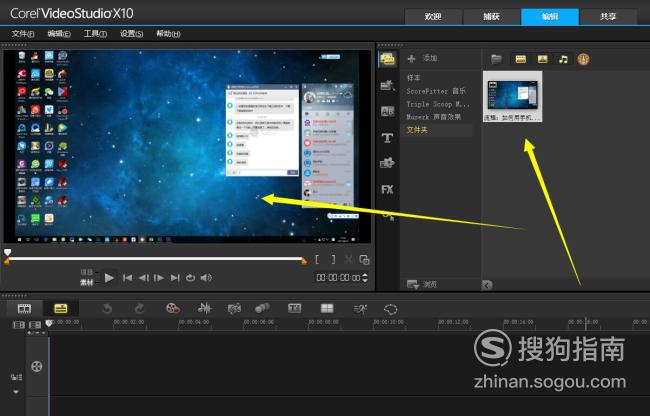Undo the last action
Image resolution: width=650 pixels, height=416 pixels.
pos(107,309)
